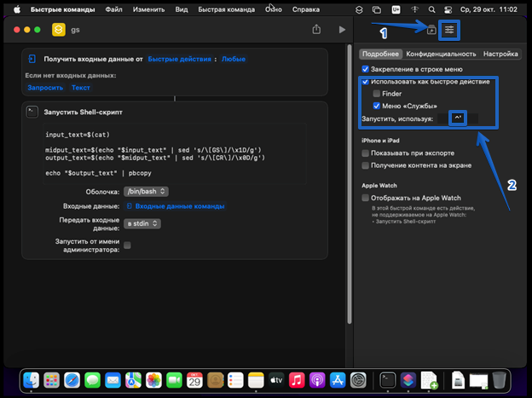Image resolution: width=532 pixels, height=398 pixels.
Task: Click the keyboard shortcut field next to "Запустить, используя"
Action: click(458, 118)
